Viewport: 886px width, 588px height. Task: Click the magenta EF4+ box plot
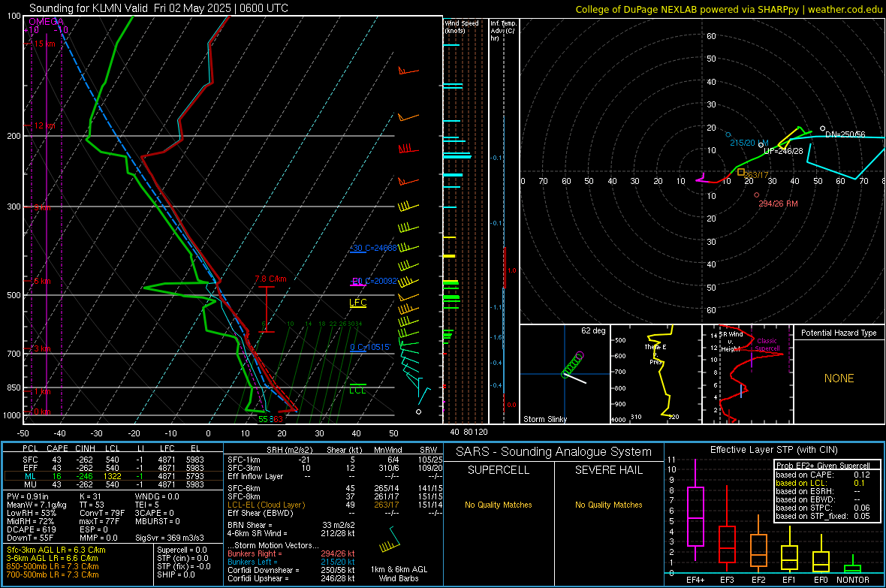point(695,510)
